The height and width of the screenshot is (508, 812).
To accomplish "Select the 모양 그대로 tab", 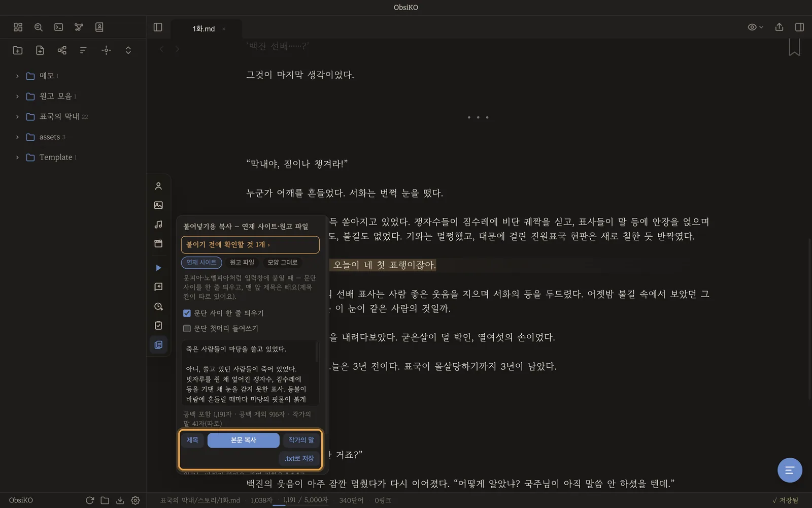I will [283, 263].
